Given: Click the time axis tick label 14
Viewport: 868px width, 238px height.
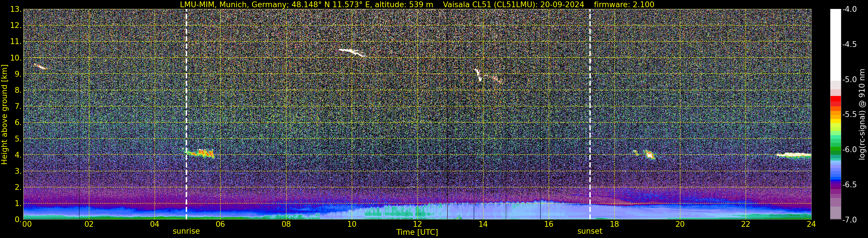Looking at the screenshot, I should [x=483, y=224].
